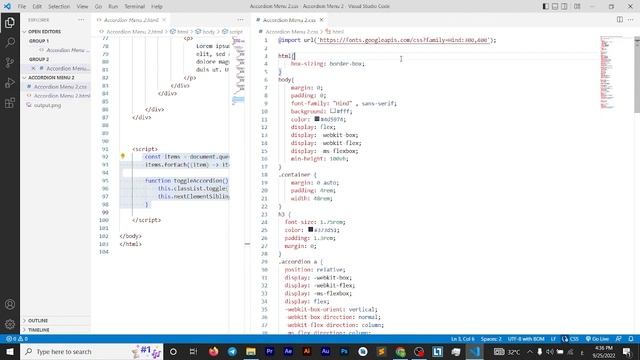This screenshot has height=360, width=640.
Task: Click the VS Code logo icon
Action: (7, 7)
